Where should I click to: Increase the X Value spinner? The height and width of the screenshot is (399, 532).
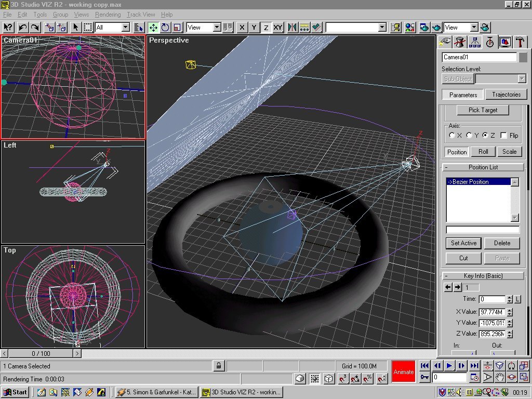[509, 310]
